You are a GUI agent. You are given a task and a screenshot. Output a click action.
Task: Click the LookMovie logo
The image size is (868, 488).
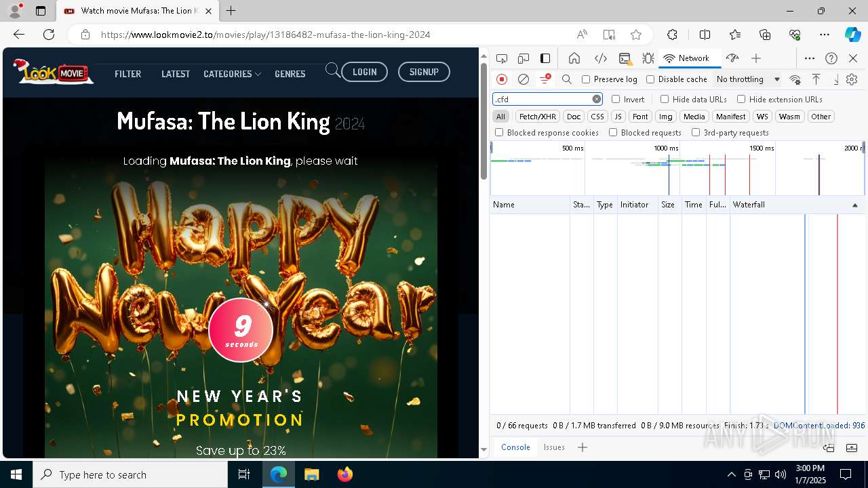pos(53,71)
